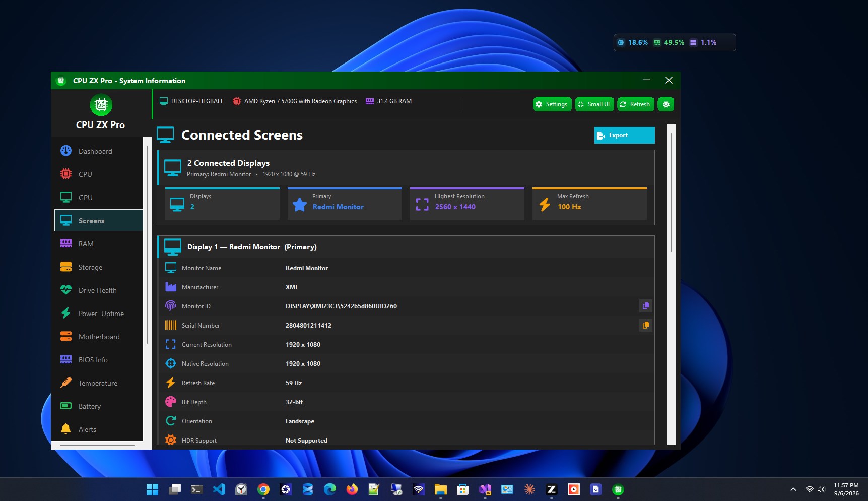Click the Power Uptime lightning icon
The image size is (868, 501).
click(x=66, y=314)
